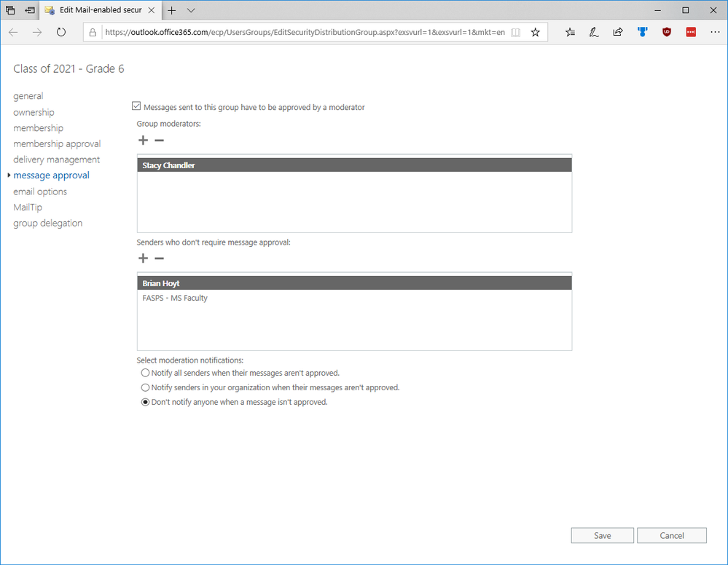This screenshot has width=728, height=565.
Task: Open the membership section
Action: [39, 128]
